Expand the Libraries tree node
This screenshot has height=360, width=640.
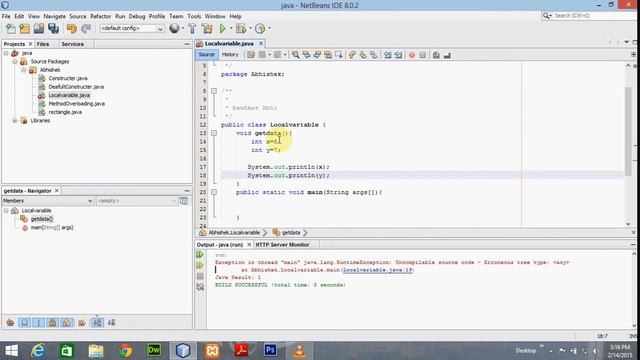coord(15,120)
